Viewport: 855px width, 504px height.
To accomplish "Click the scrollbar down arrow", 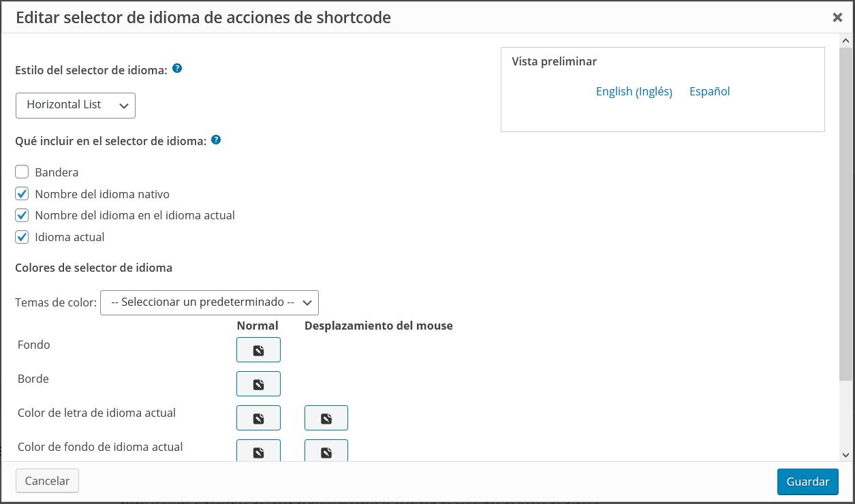I will click(x=846, y=454).
